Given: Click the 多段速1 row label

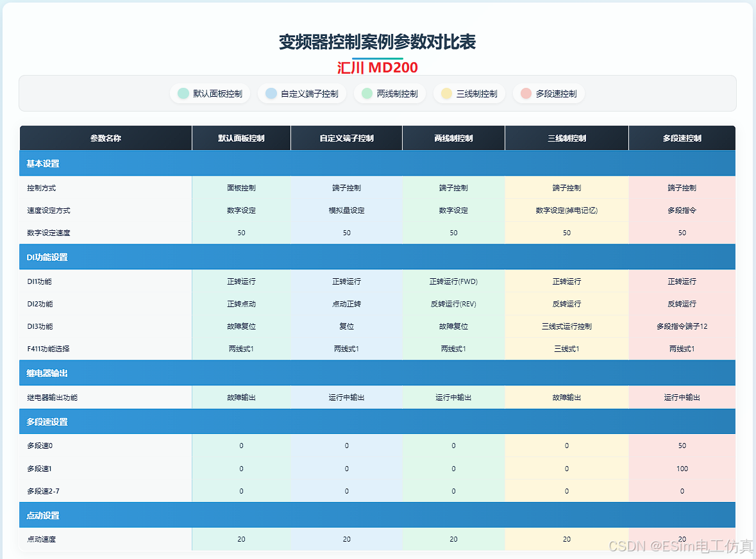Looking at the screenshot, I should coord(40,469).
